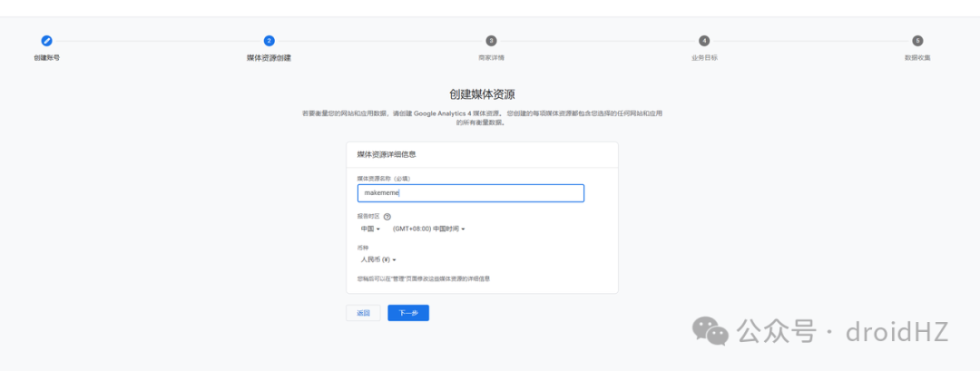Click the pencil icon for step 创建账号
980x371 pixels.
click(47, 41)
